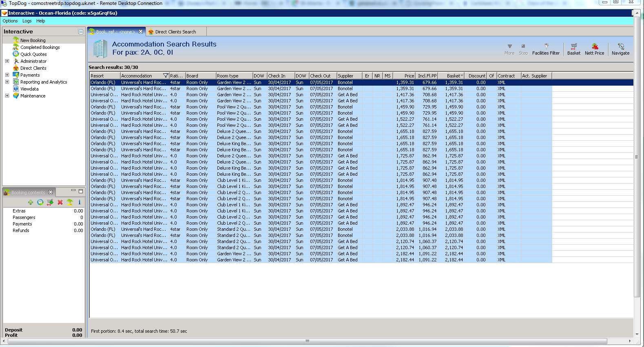Viewport: 644px width, 347px height.
Task: Open the Help menu
Action: point(41,21)
